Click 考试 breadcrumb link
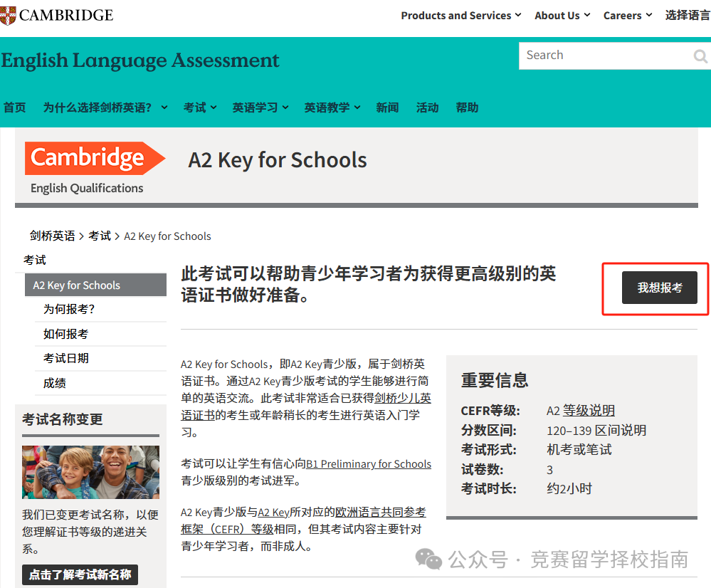Image resolution: width=711 pixels, height=588 pixels. pyautogui.click(x=100, y=236)
